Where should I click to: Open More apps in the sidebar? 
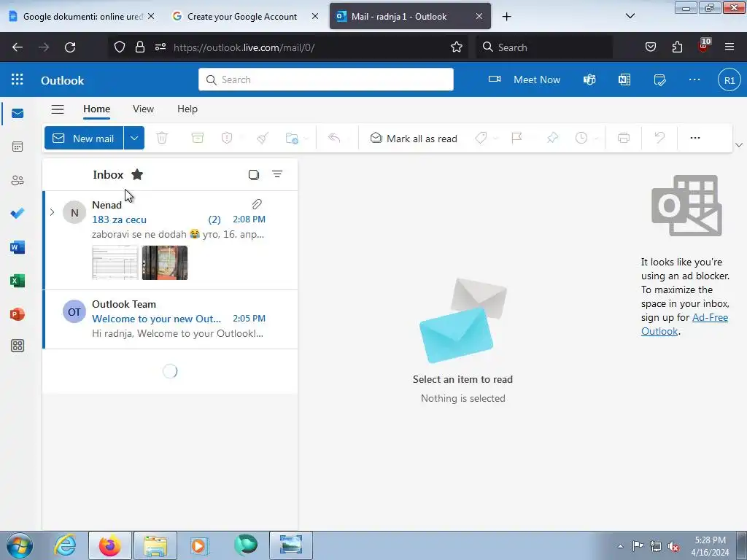pyautogui.click(x=18, y=346)
